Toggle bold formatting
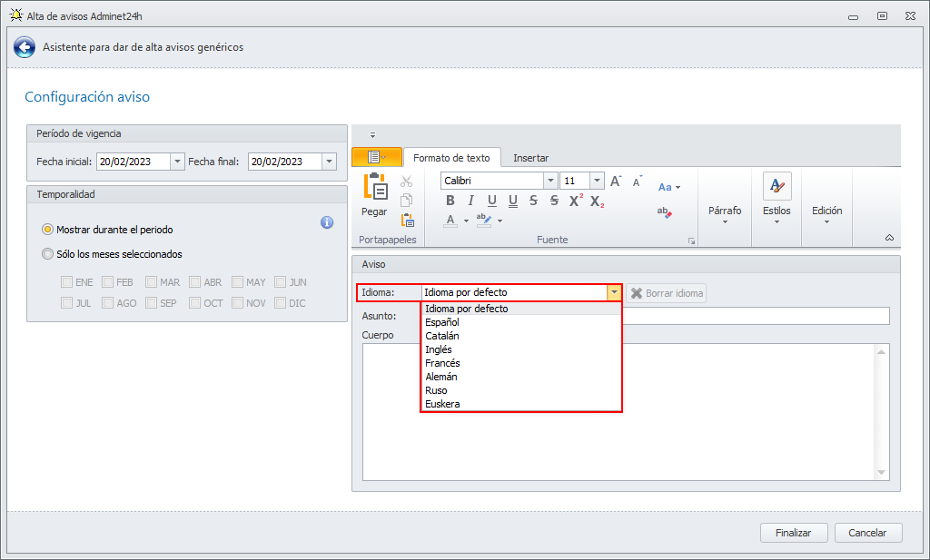The image size is (930, 560). click(449, 201)
